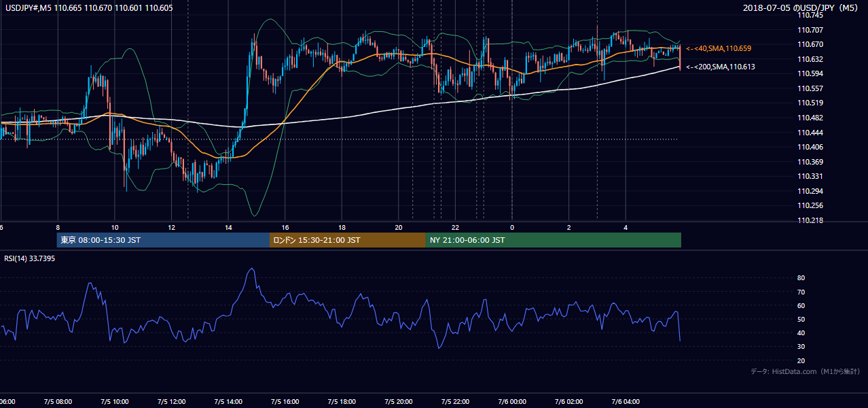Click hour label 22 under the price chart
The height and width of the screenshot is (408, 868).
coord(456,227)
